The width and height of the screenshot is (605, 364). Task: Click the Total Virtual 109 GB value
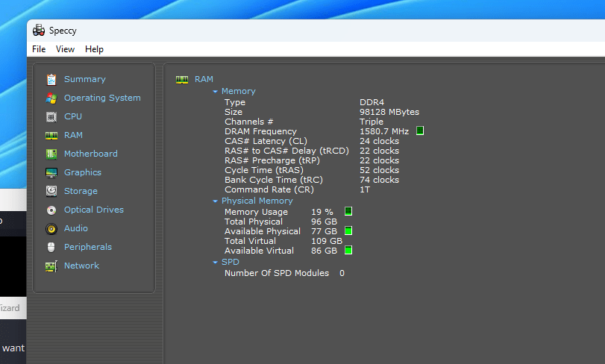327,241
